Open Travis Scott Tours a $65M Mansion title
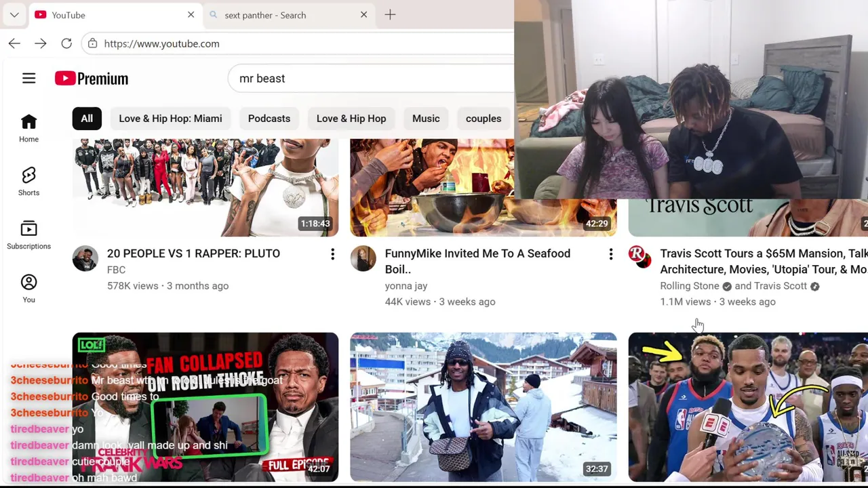The height and width of the screenshot is (488, 868). click(764, 261)
